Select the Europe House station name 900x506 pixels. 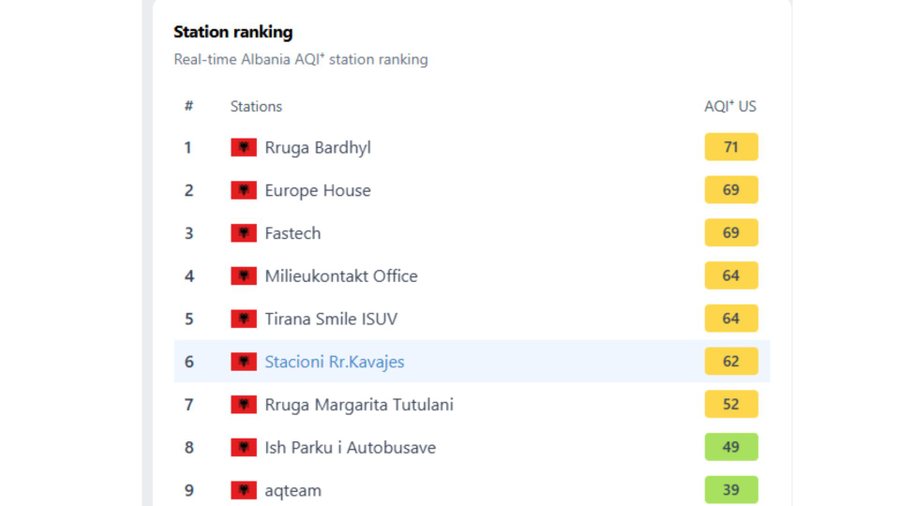317,191
